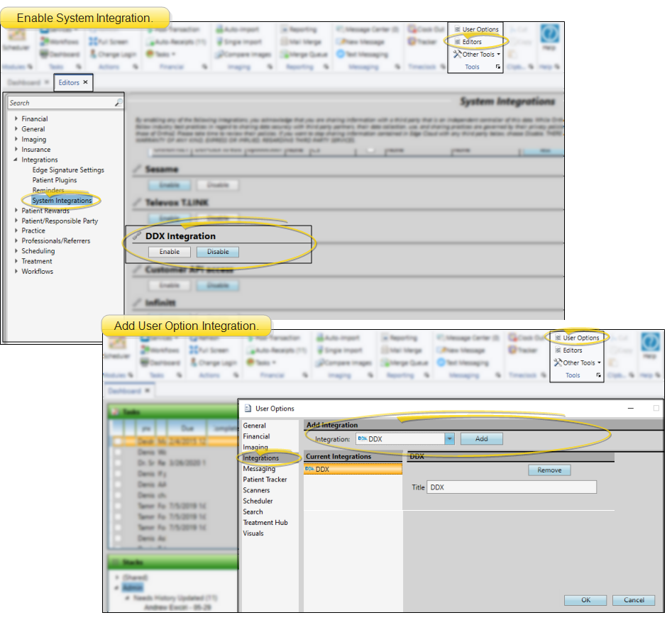
Task: Click the Add button next to Integration
Action: pyautogui.click(x=481, y=439)
